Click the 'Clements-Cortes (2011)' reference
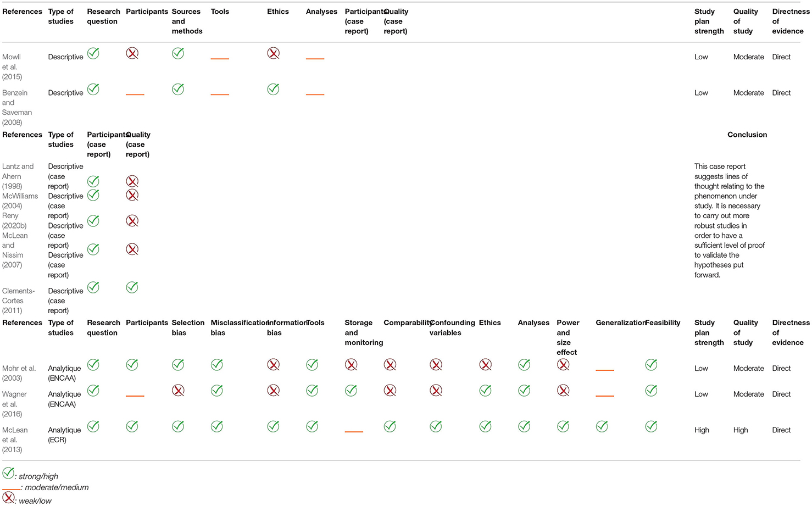Image resolution: width=812 pixels, height=506 pixels. (18, 301)
